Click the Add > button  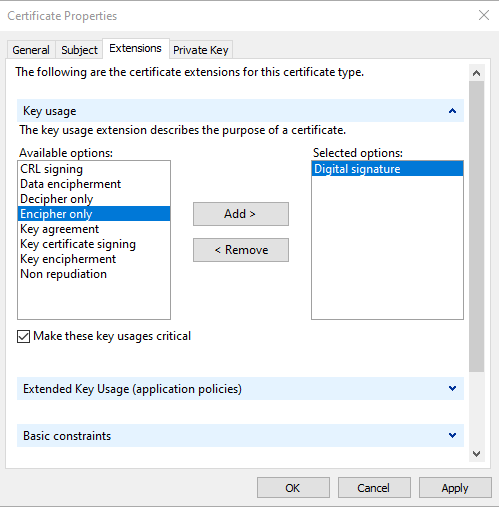[x=241, y=214]
